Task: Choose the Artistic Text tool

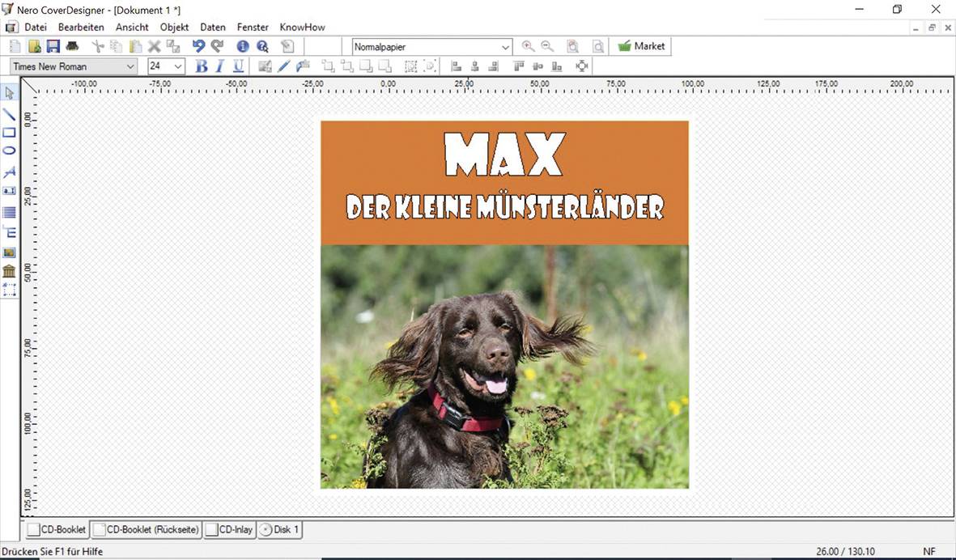Action: click(11, 171)
